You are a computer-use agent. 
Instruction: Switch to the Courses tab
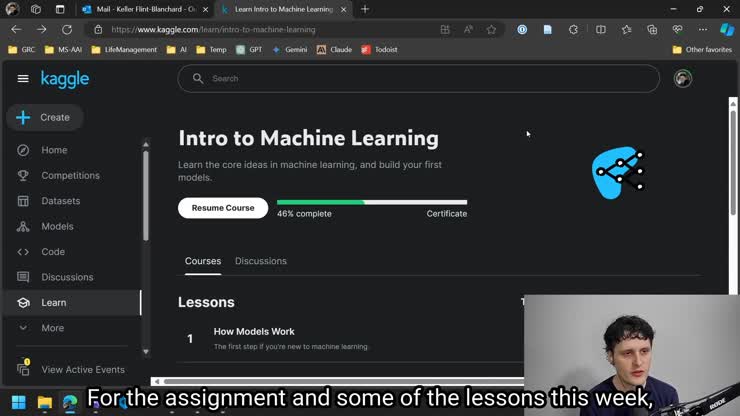[203, 261]
